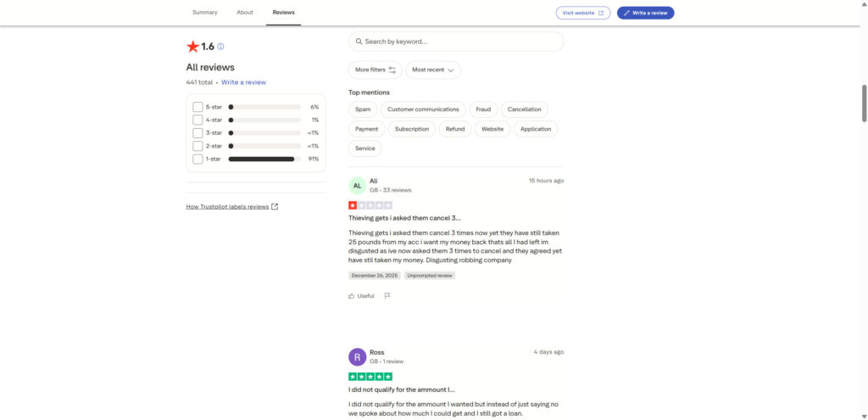Switch to the Summary tab

point(205,13)
